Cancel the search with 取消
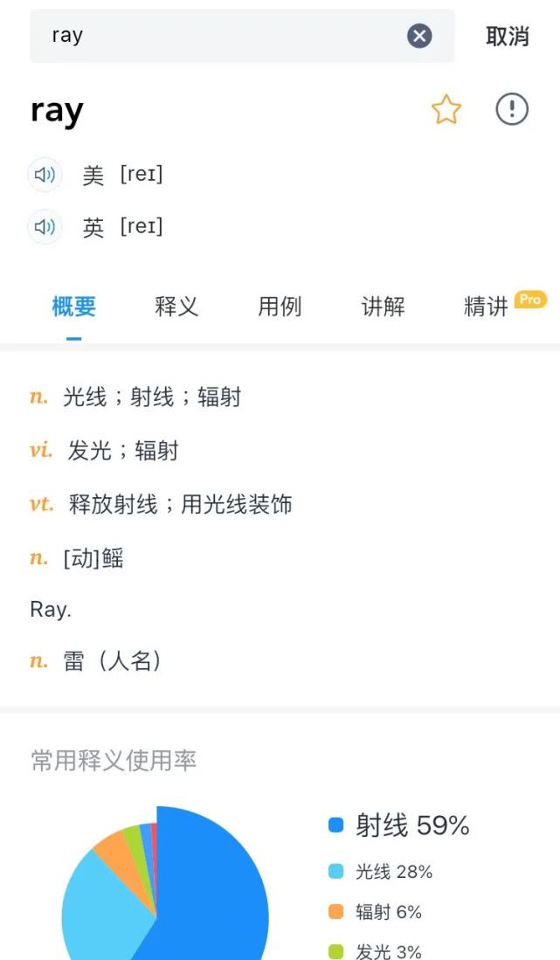Image resolution: width=560 pixels, height=960 pixels. click(x=508, y=36)
